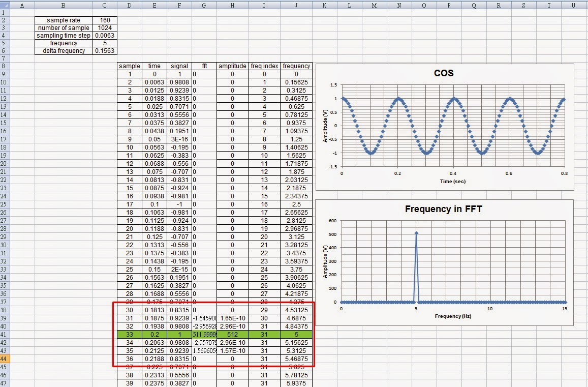Select the signal column header cell
Viewport: 588px width, 387px height.
179,66
